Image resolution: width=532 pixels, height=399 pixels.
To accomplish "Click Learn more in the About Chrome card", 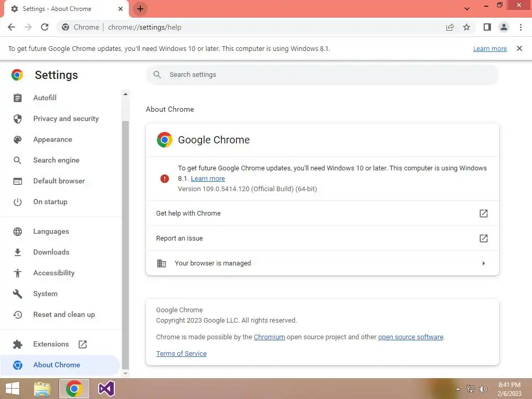I will (x=208, y=179).
